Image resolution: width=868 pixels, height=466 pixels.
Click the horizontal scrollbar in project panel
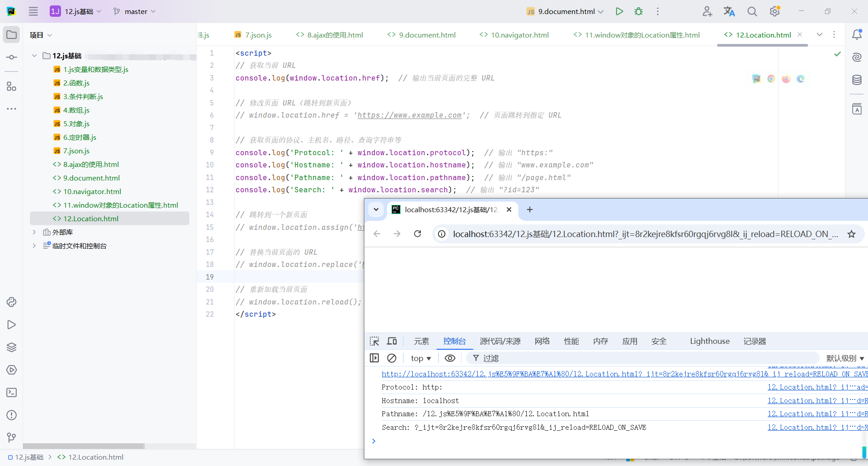84,446
